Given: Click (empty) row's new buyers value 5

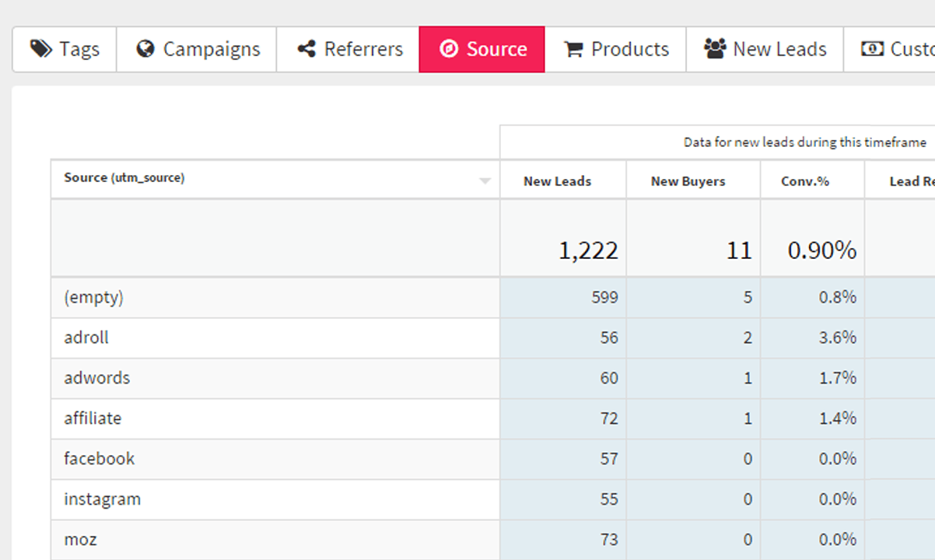Looking at the screenshot, I should [x=748, y=297].
